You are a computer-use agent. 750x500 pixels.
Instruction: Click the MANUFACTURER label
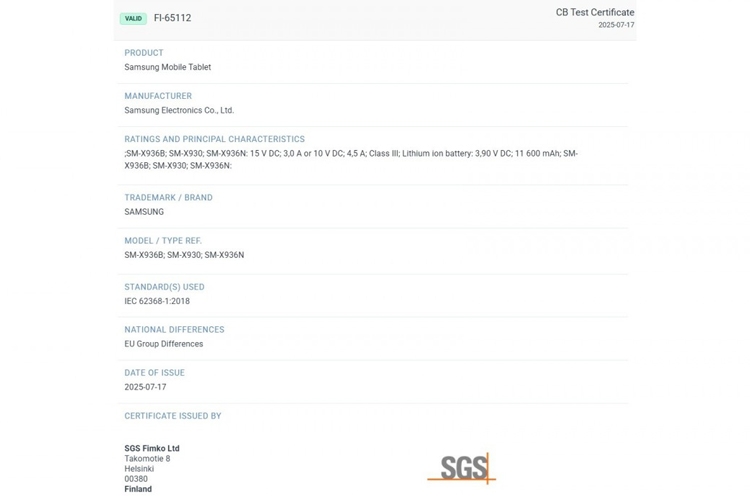click(158, 96)
